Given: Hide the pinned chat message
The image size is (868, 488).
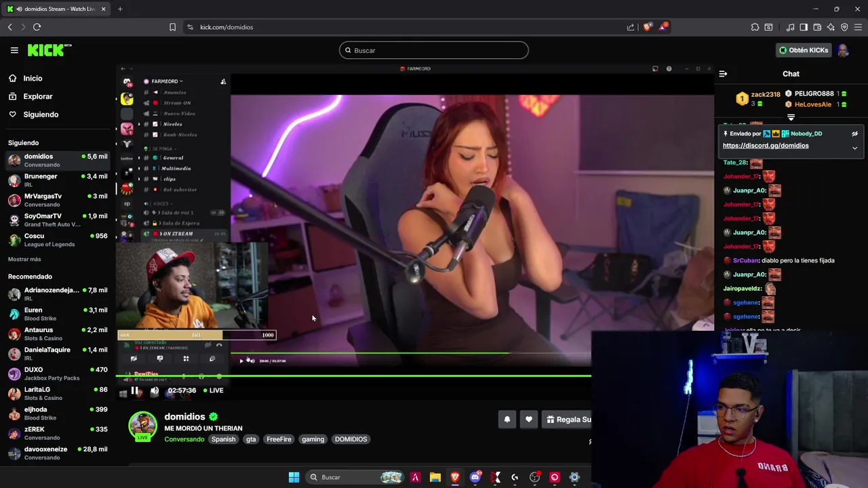Looking at the screenshot, I should (854, 134).
